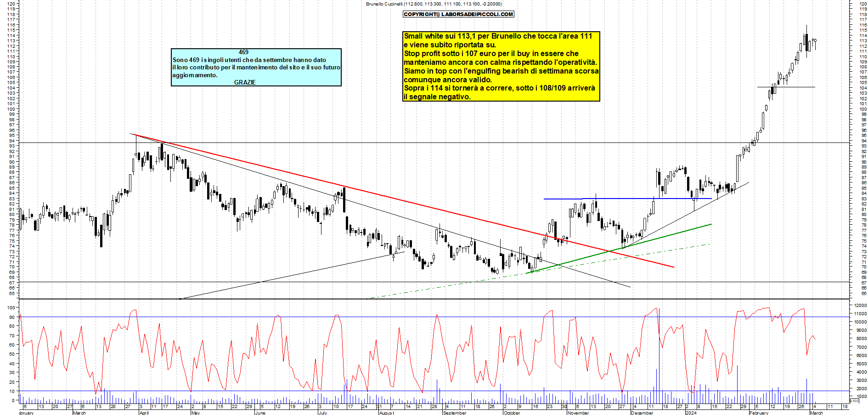Click the line 'Siamo in top con l'engulfing bearish'

[x=501, y=71]
